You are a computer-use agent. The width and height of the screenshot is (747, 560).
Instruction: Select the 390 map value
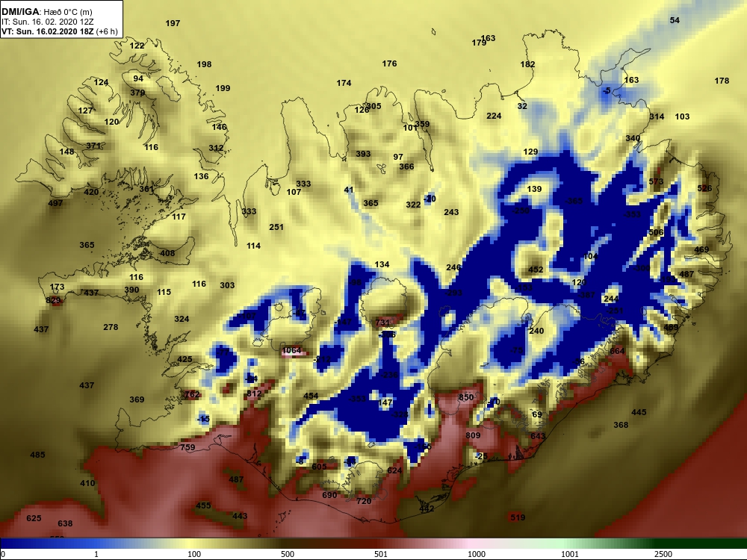tap(132, 290)
